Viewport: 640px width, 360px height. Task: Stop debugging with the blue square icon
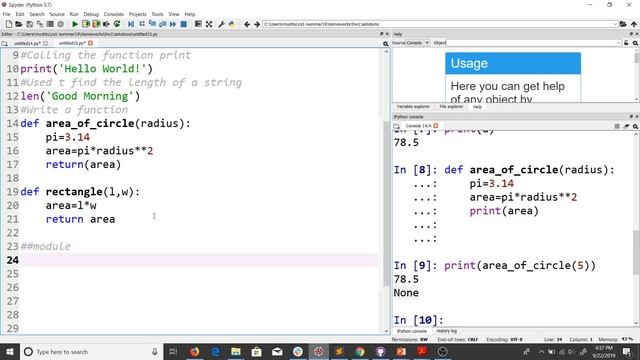(184, 24)
